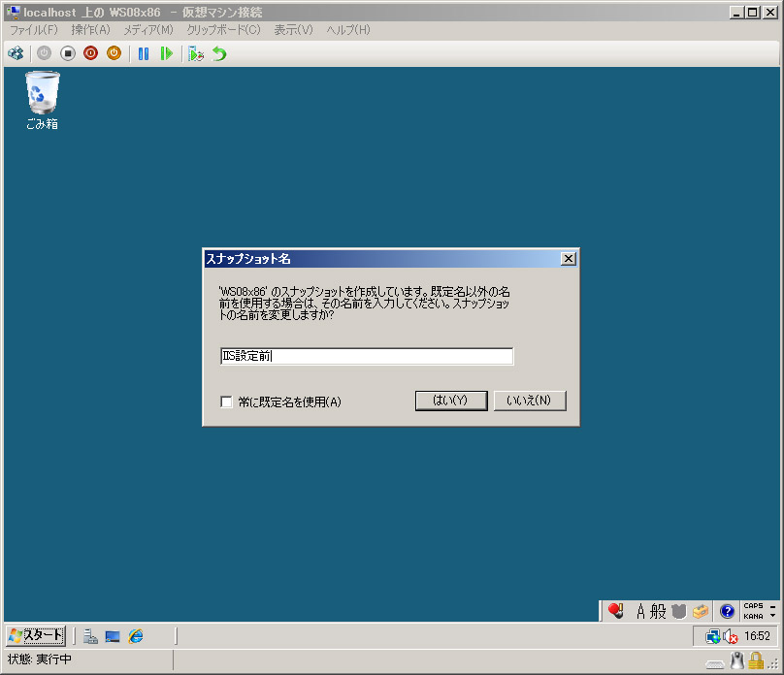Screen dimensions: 784x675
Task: Click the network tray icon in guest
Action: click(712, 636)
